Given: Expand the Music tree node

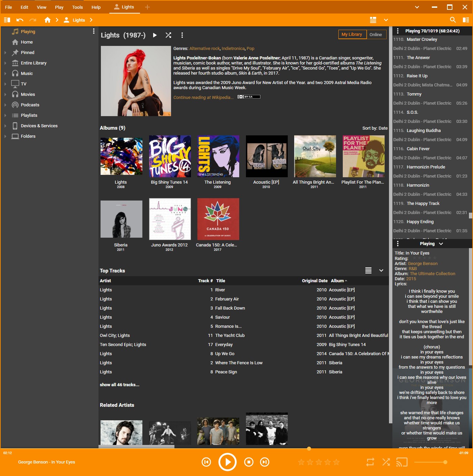Looking at the screenshot, I should (x=5, y=74).
